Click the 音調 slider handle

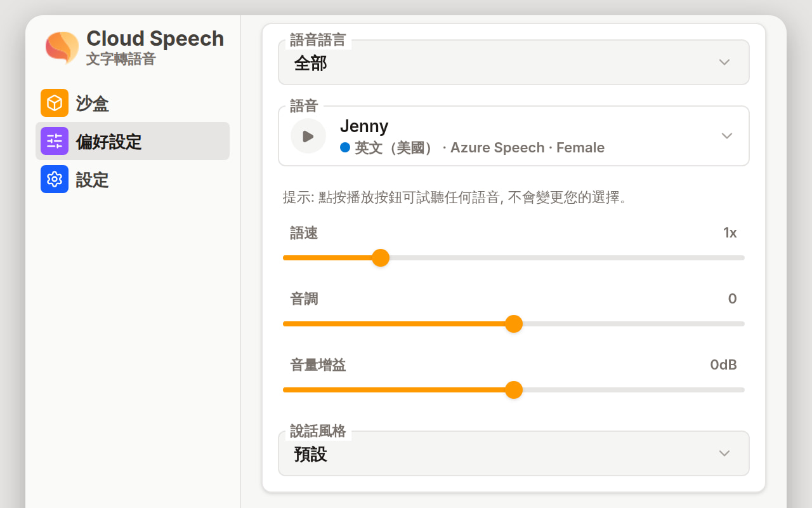coord(514,324)
